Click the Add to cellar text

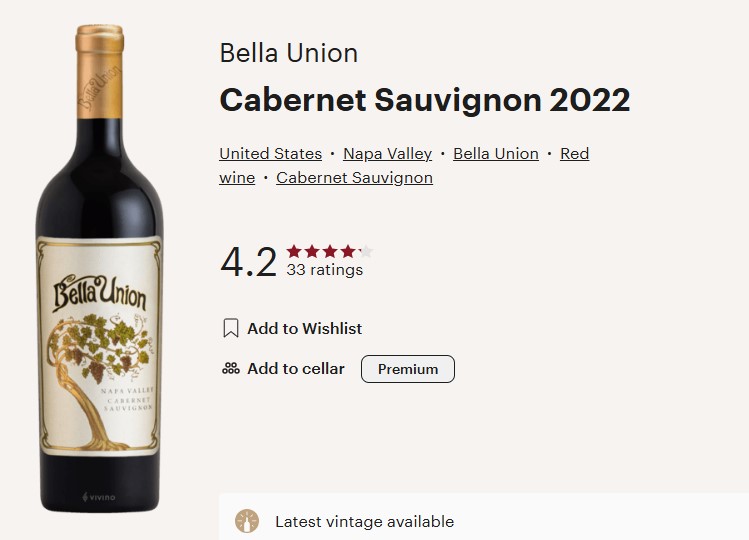tap(296, 369)
